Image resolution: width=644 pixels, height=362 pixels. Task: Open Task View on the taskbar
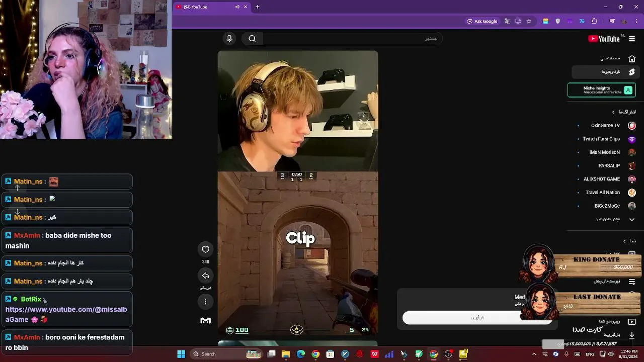(x=271, y=354)
